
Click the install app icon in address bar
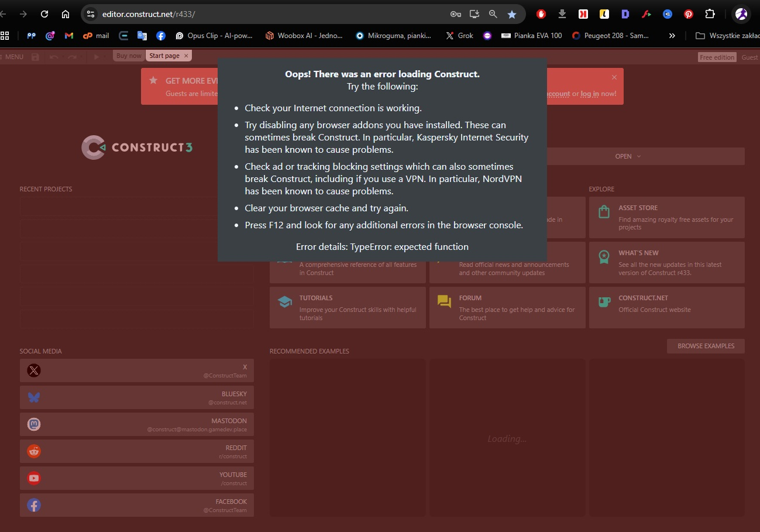(474, 14)
